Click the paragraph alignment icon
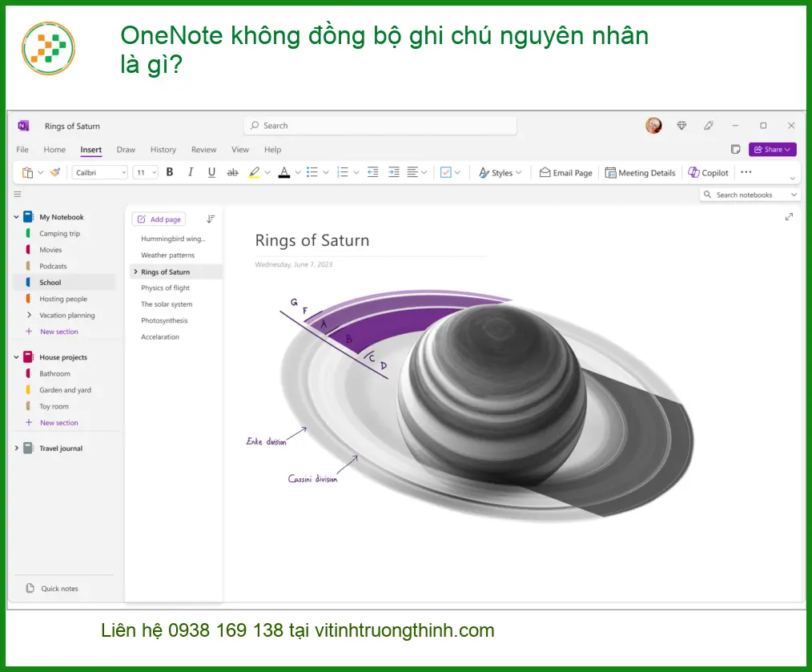This screenshot has width=812, height=672. (x=412, y=172)
